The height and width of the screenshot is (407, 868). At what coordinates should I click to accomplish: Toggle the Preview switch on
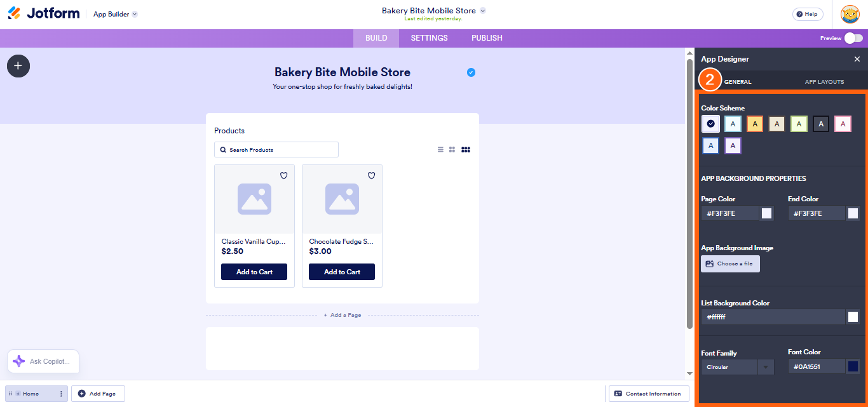pos(853,38)
